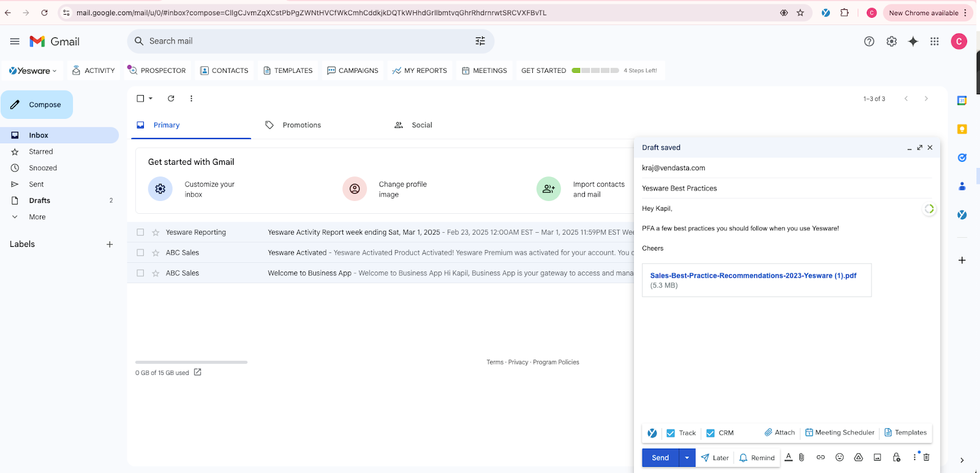This screenshot has height=473, width=980.
Task: Click the storage usage bar
Action: [191, 362]
